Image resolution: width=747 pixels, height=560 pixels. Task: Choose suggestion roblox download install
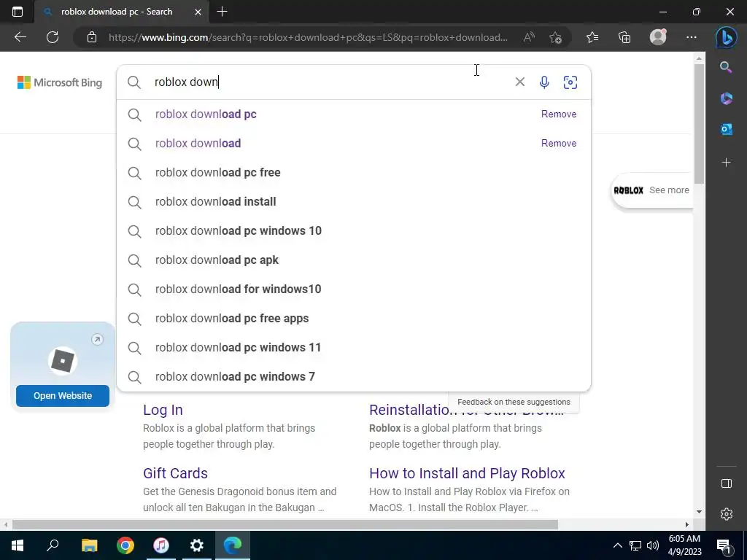pyautogui.click(x=354, y=201)
